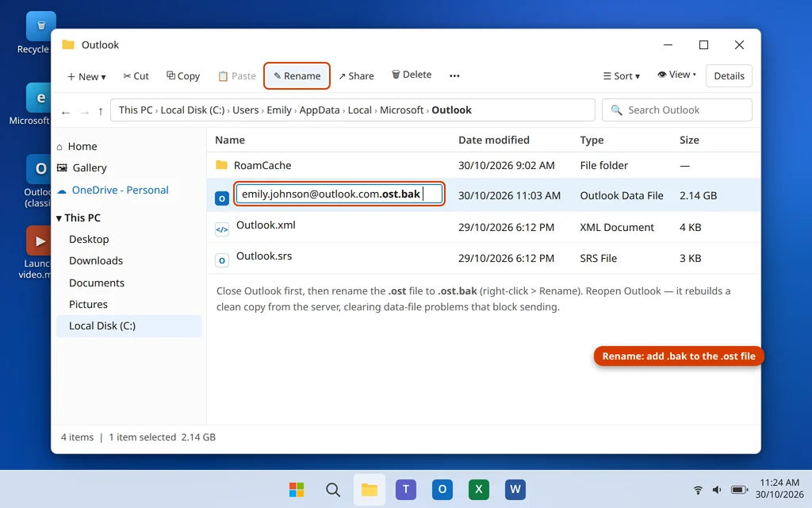Click the Wi-Fi tray icon
Viewport: 812px width, 508px height.
pos(698,490)
